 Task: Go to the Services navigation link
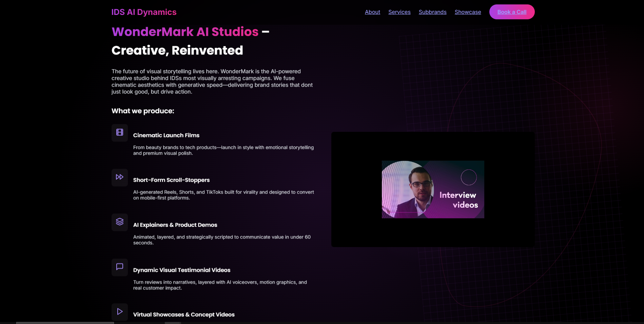(x=399, y=12)
